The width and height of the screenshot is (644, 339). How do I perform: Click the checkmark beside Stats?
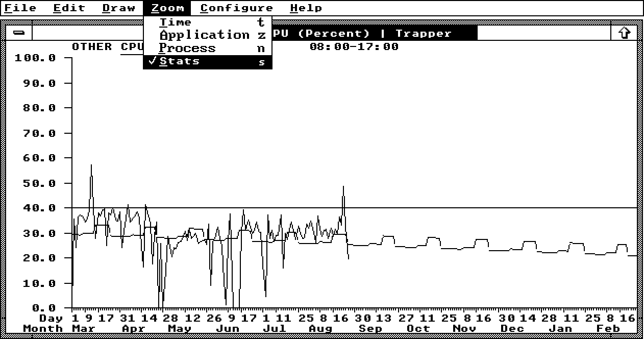[x=152, y=61]
